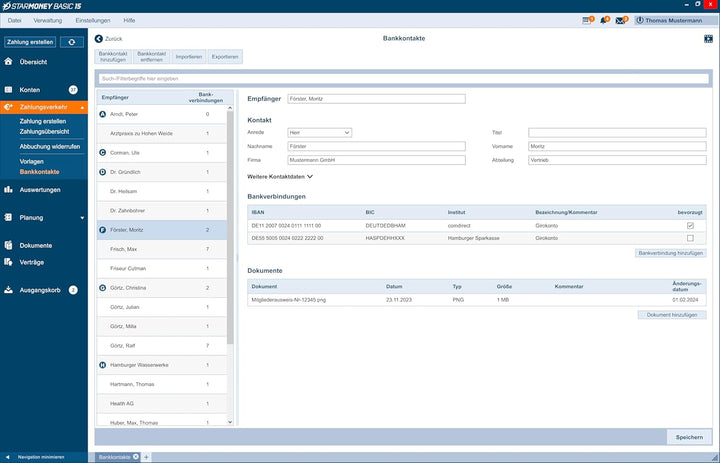The image size is (720, 463).
Task: Open the bell notifications icon
Action: [x=604, y=21]
